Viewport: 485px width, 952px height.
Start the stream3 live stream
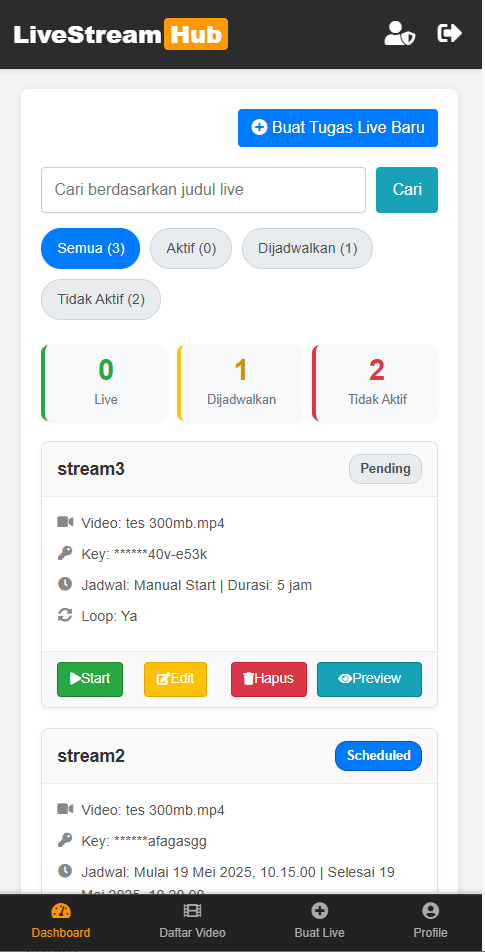(x=90, y=679)
